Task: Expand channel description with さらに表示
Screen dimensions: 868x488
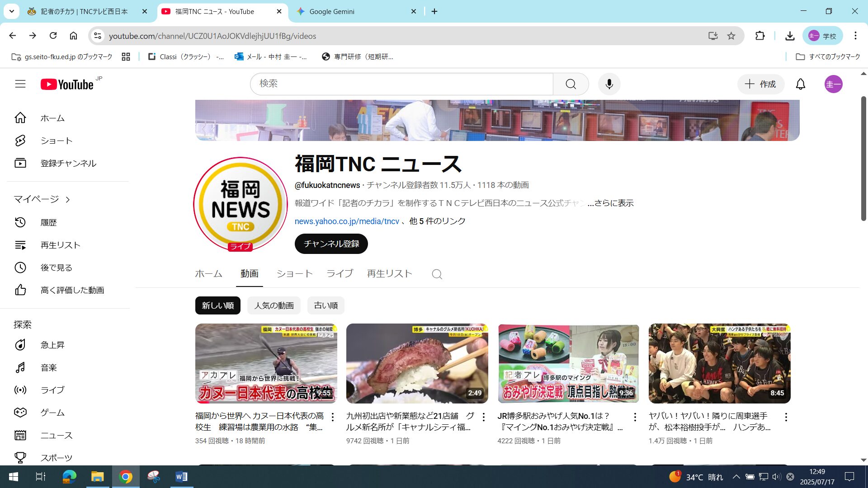Action: click(x=613, y=203)
